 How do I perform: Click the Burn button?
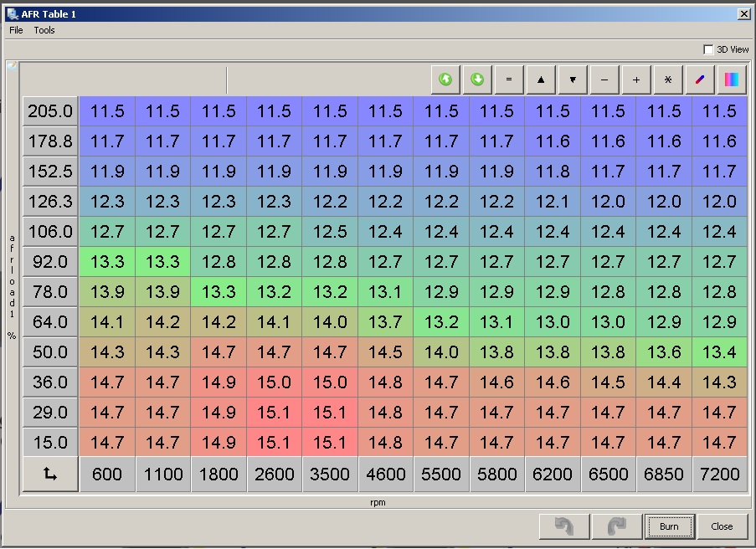669,526
